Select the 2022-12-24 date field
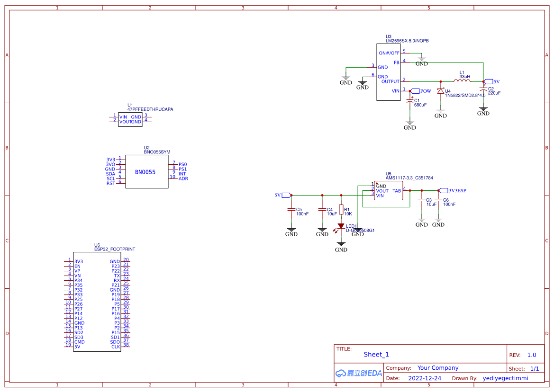This screenshot has height=392, width=554. [x=424, y=378]
